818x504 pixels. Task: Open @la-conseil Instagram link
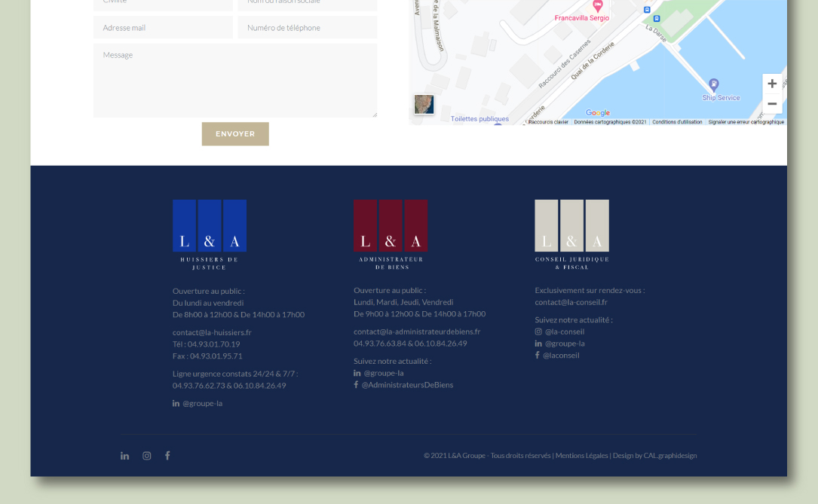pyautogui.click(x=559, y=331)
